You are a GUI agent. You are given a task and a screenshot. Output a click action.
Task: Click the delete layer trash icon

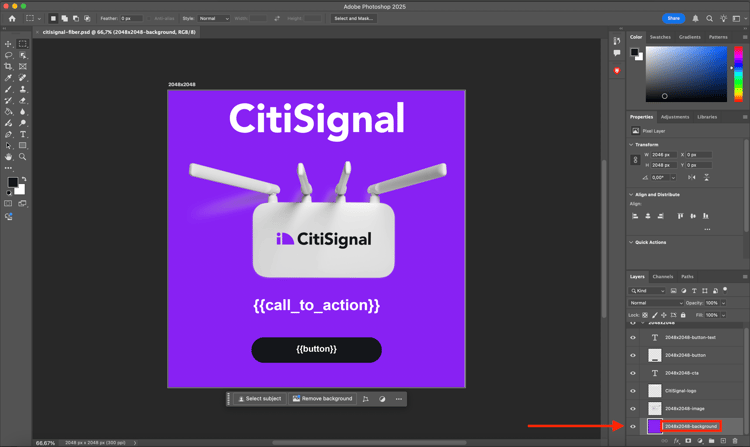735,441
